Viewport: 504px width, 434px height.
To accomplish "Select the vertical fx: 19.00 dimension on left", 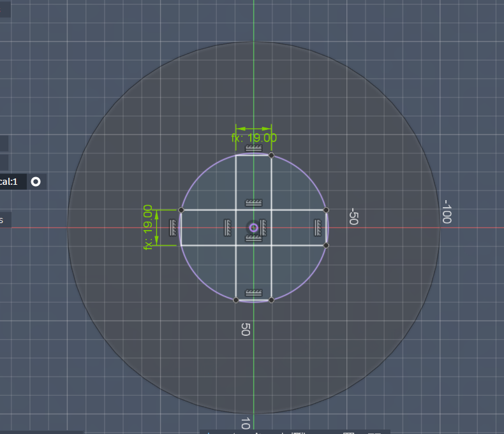I will [x=148, y=228].
